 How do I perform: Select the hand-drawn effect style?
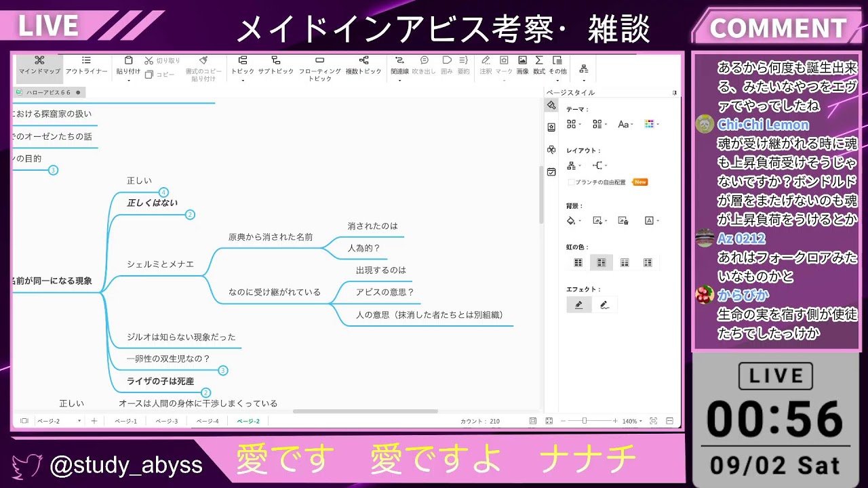click(604, 305)
